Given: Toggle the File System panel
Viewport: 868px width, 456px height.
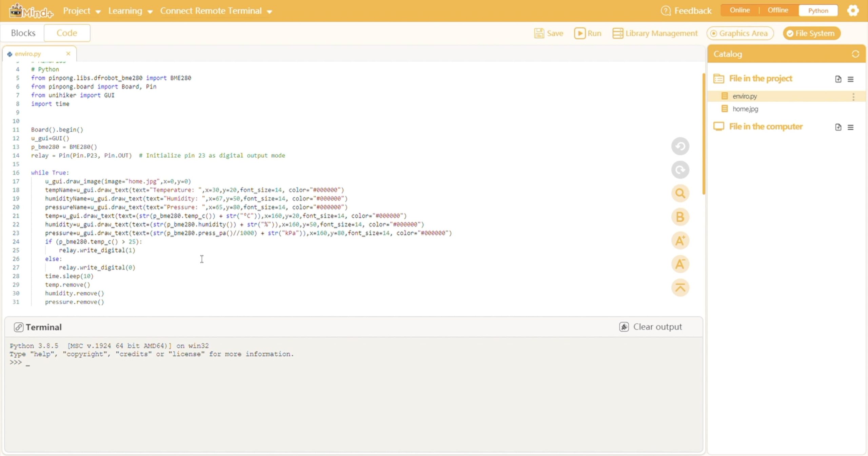Looking at the screenshot, I should [811, 33].
